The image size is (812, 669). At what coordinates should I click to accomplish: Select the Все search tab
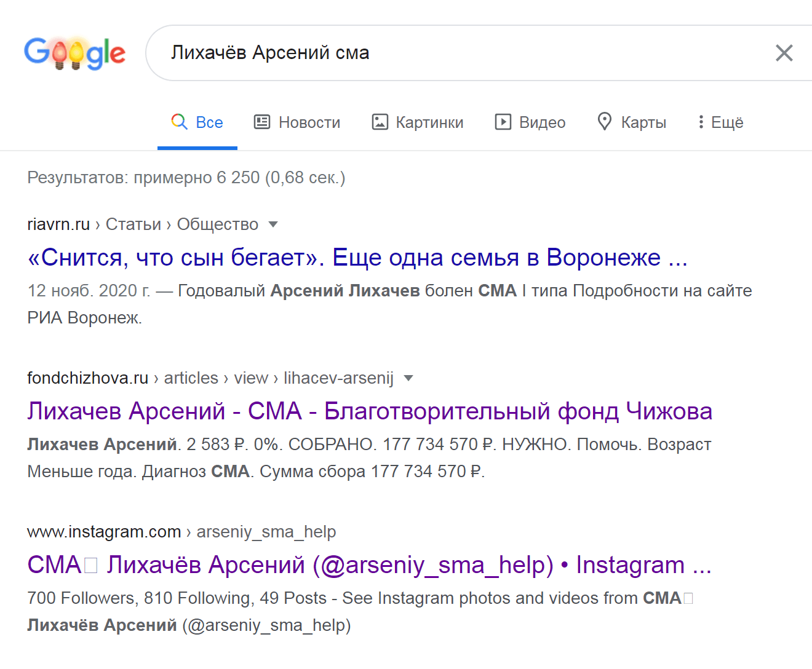tap(197, 122)
